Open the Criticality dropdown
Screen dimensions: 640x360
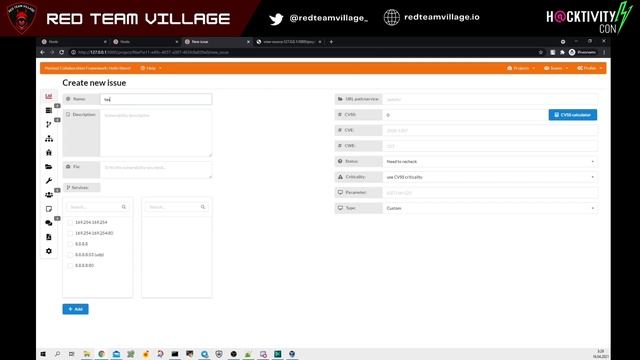(490, 177)
